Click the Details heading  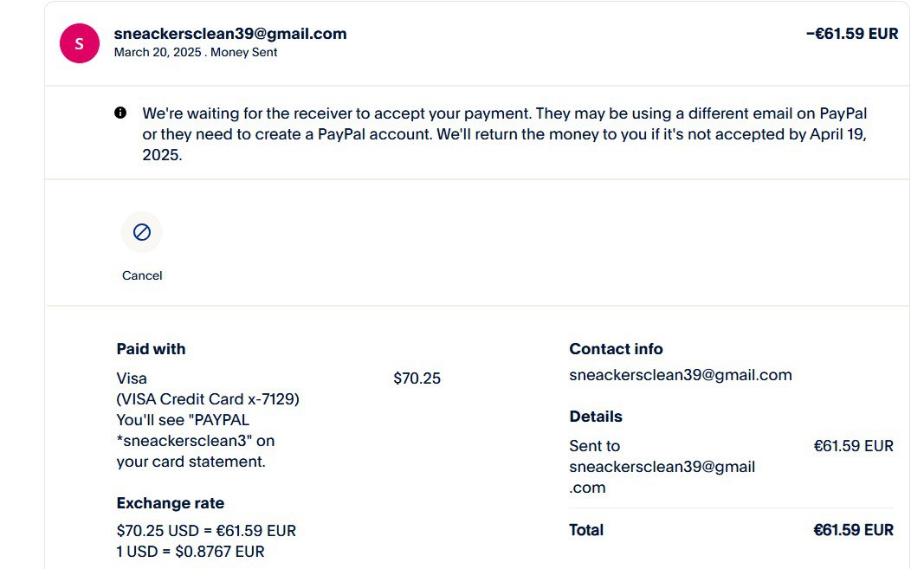coord(596,417)
